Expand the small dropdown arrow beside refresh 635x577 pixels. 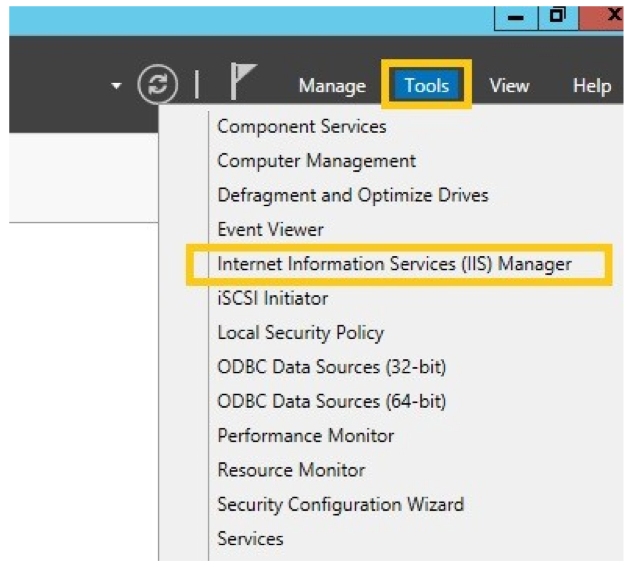(116, 86)
